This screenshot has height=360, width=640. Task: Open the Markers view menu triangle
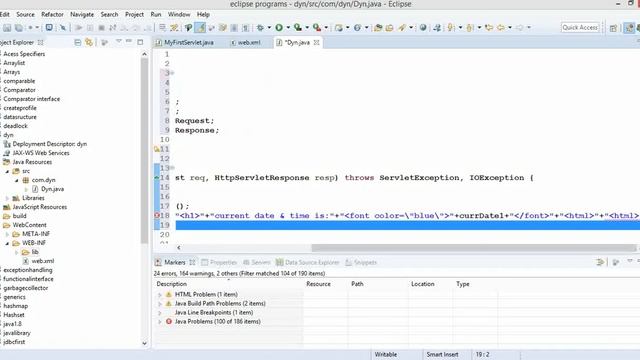[629, 261]
